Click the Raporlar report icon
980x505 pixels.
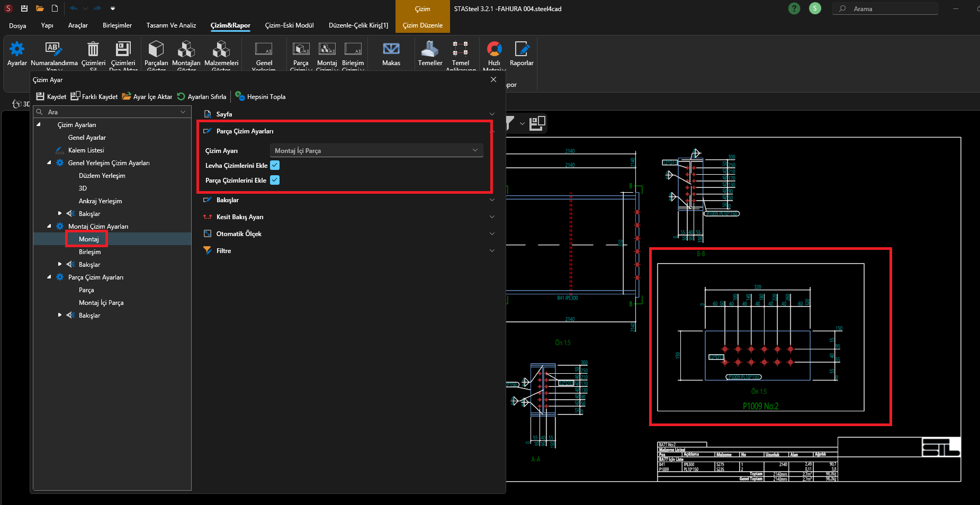521,50
